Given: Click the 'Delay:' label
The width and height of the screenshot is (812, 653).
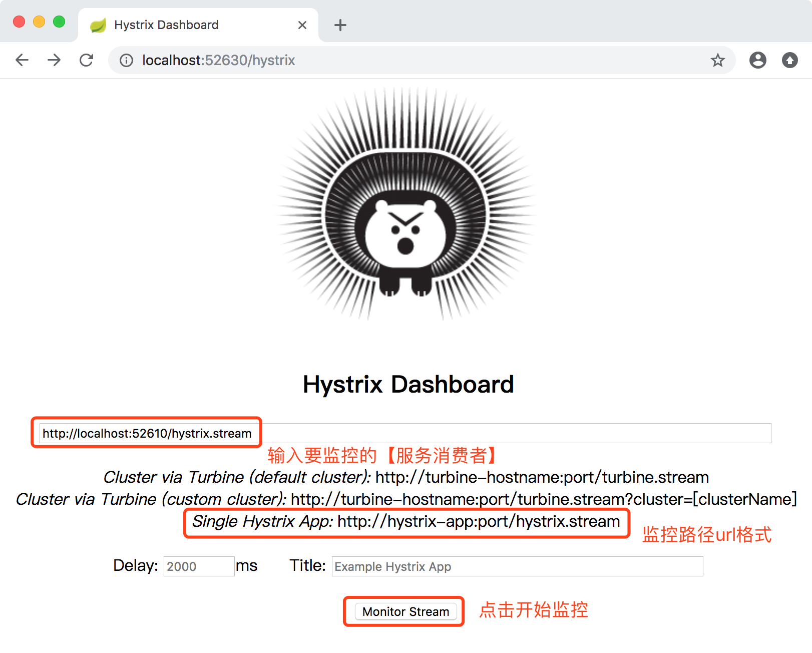Looking at the screenshot, I should (136, 565).
